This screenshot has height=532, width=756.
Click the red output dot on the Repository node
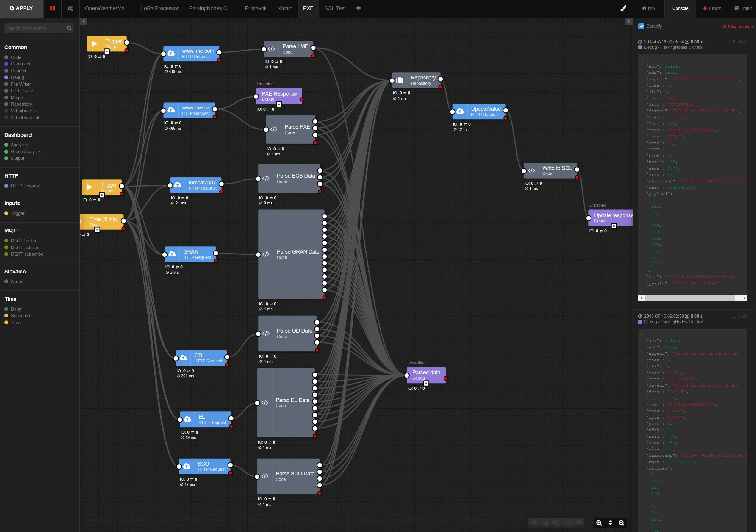440,87
